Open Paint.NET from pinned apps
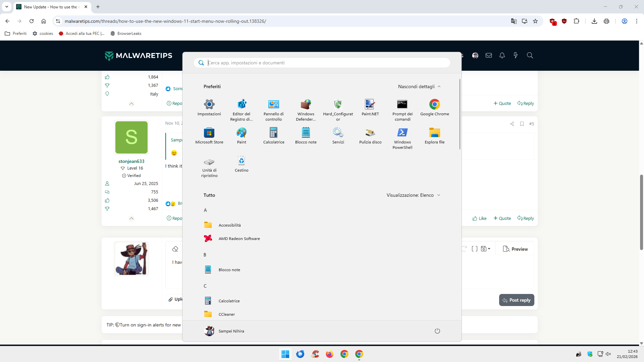 (x=370, y=107)
